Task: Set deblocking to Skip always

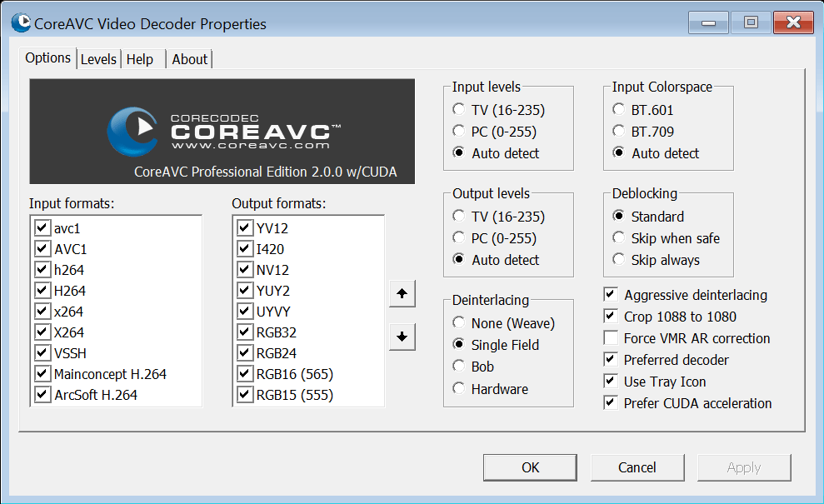Action: [x=618, y=260]
